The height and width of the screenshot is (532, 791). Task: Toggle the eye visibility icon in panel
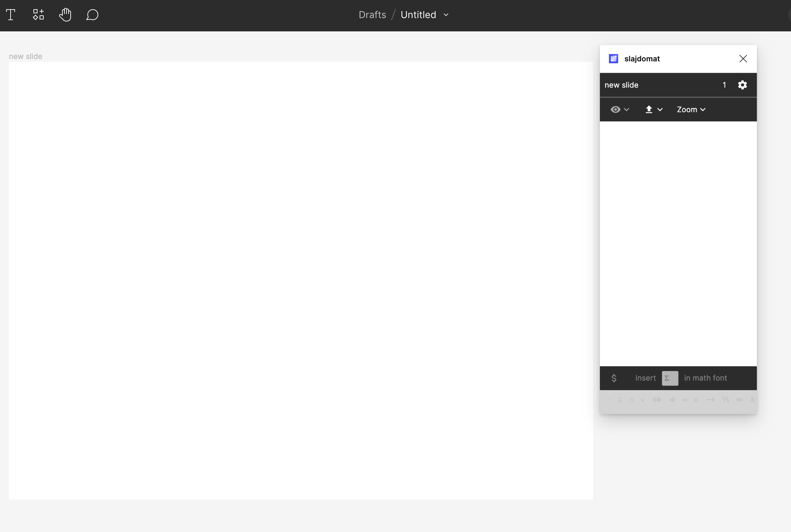tap(615, 109)
